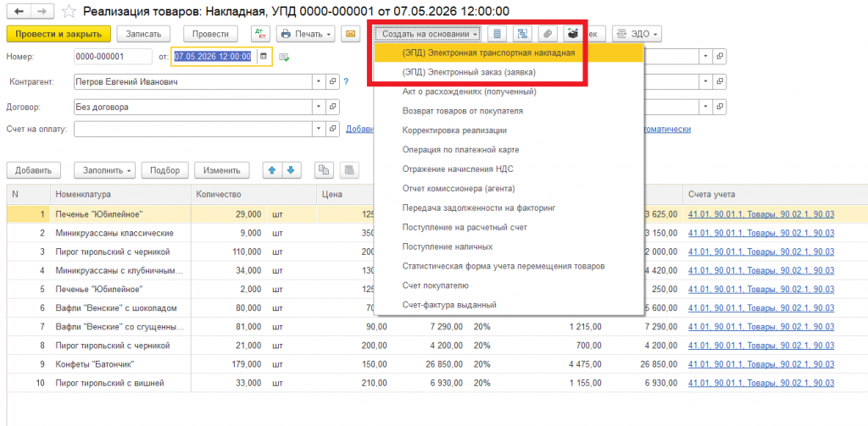This screenshot has height=426, width=868.
Task: Go forward with the right arrow
Action: [41, 11]
